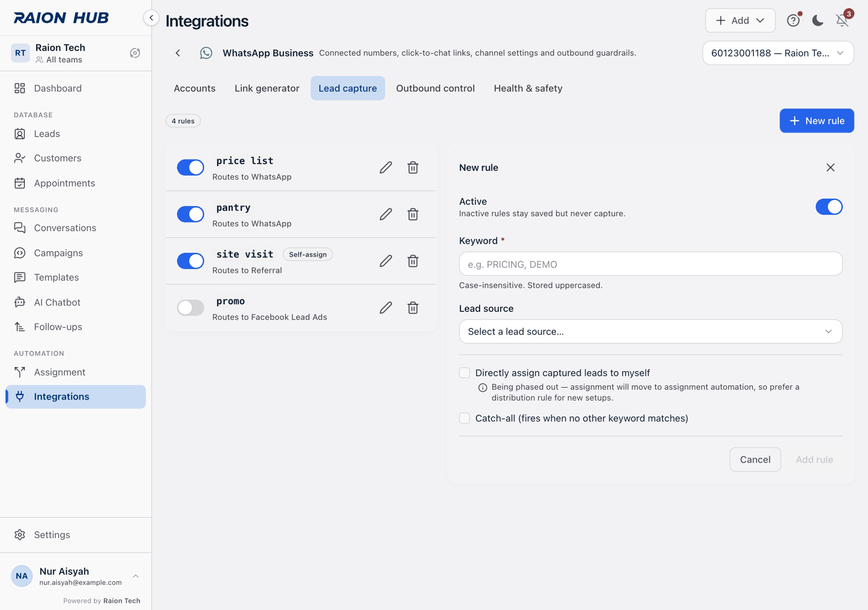This screenshot has height=610, width=868.
Task: Open the AI Chatbot section
Action: click(x=75, y=303)
